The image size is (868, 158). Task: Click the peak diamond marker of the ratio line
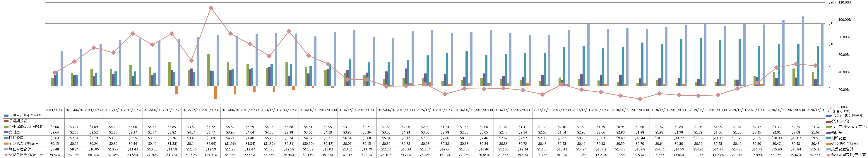(x=211, y=7)
